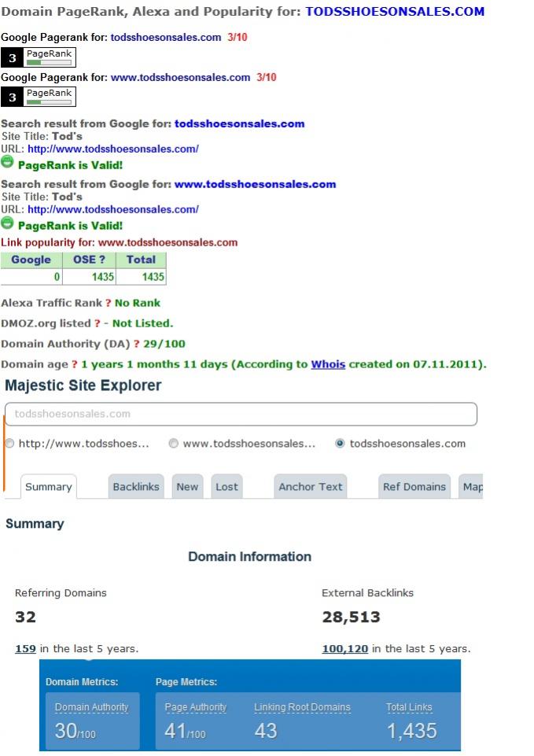Open www.todsshoesonsales.com link beside second Google Pagerank

(180, 78)
